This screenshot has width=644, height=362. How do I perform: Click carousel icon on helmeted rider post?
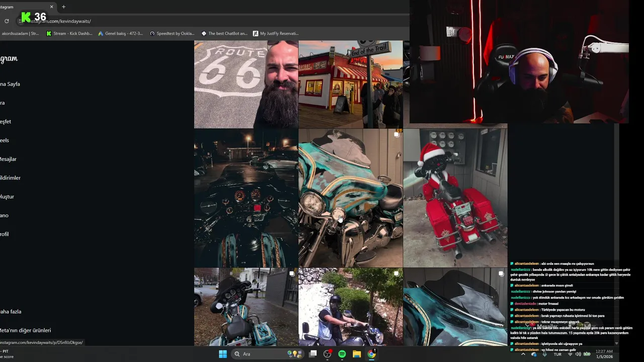396,274
